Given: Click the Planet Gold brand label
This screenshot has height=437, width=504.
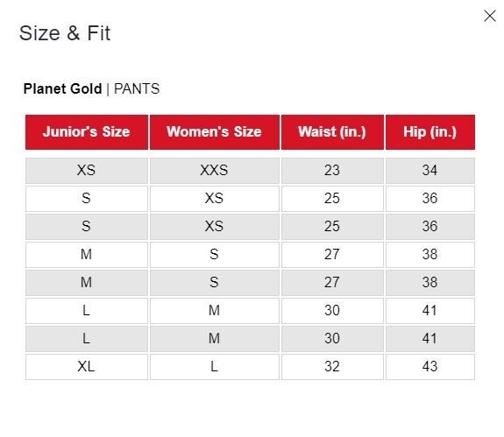Looking at the screenshot, I should (x=63, y=88).
